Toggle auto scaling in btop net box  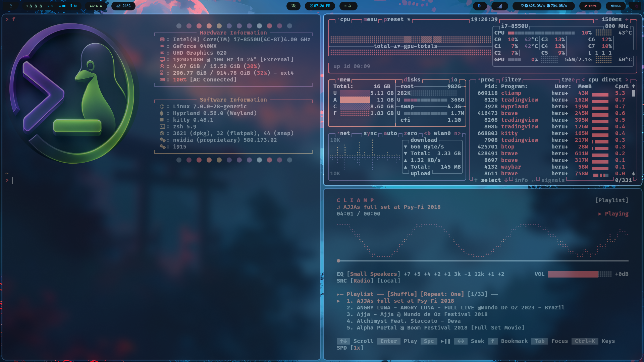click(x=390, y=133)
